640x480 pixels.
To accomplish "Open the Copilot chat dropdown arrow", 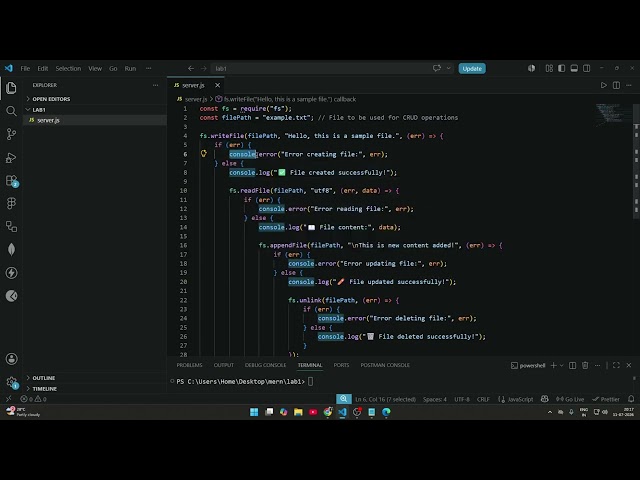I will (448, 68).
